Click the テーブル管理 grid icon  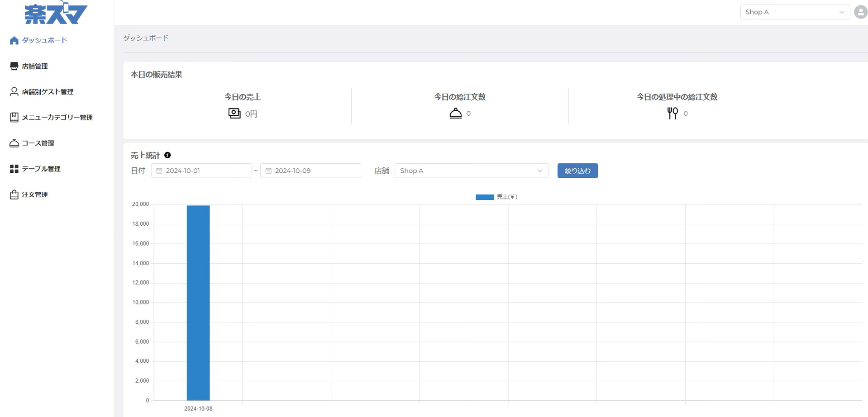[x=14, y=169]
